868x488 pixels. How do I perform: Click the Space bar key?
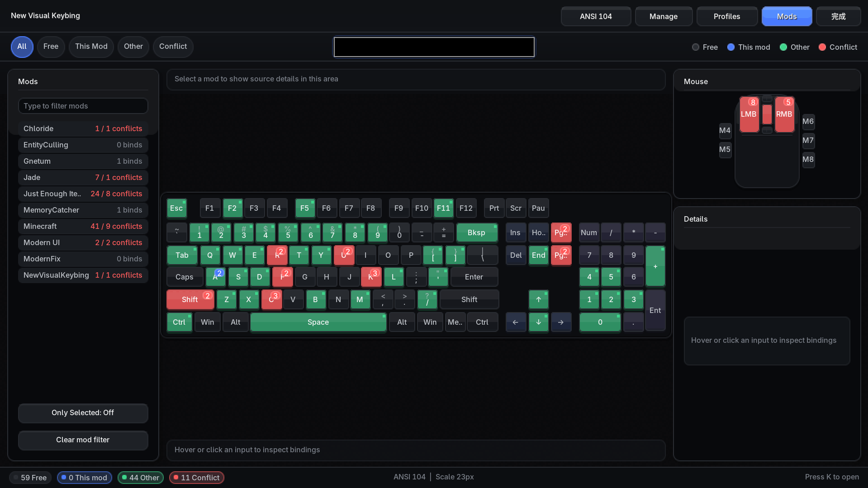(318, 322)
